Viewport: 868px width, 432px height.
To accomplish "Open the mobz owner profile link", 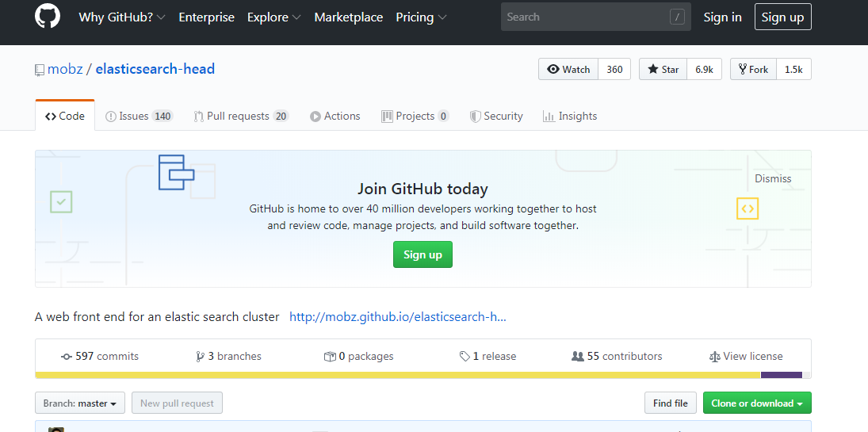I will coord(65,69).
